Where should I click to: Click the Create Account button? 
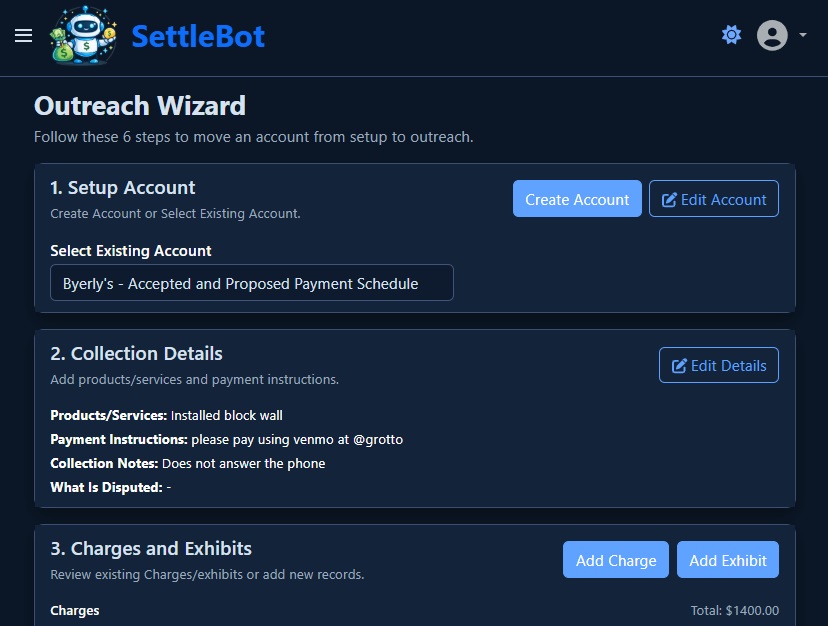click(x=577, y=198)
